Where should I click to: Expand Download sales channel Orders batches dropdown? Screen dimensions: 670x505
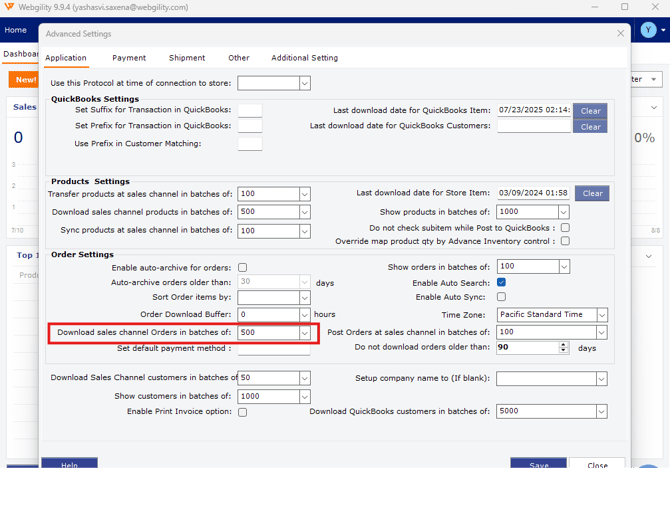[304, 332]
